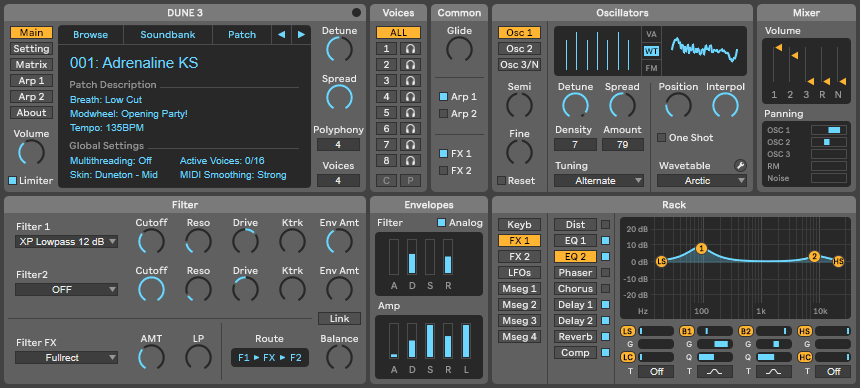Click the HS band badge below the graph

pos(805,331)
